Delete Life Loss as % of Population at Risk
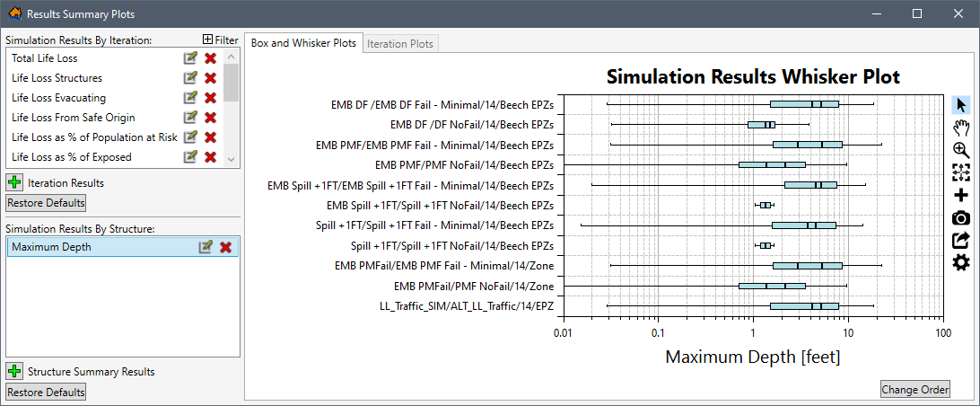This screenshot has height=406, width=980. (211, 137)
